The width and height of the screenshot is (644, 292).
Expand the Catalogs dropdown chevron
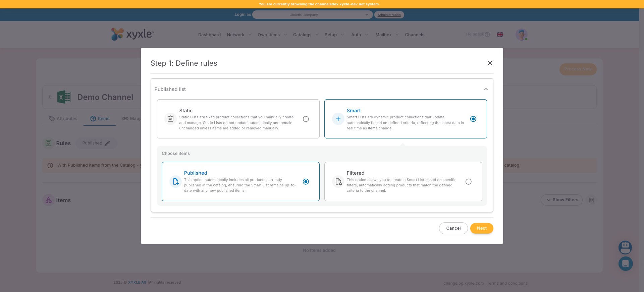317,35
